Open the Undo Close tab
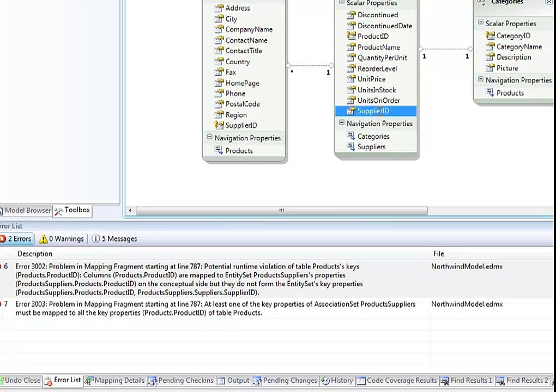Screen dimensions: 556x392 tap(21, 381)
